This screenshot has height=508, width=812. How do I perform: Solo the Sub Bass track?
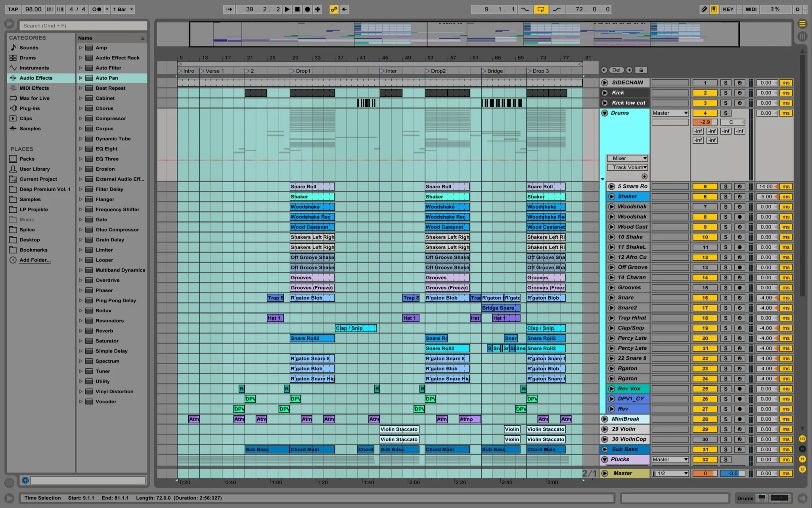pos(726,449)
